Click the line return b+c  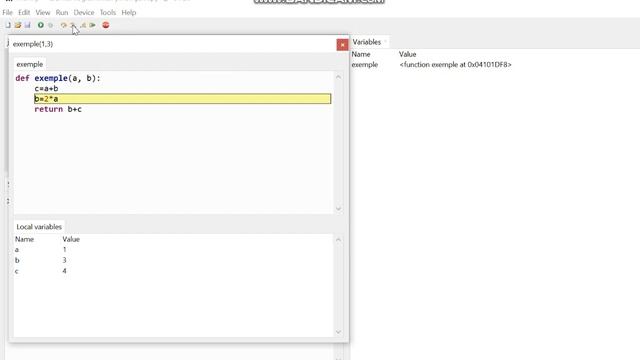point(58,109)
